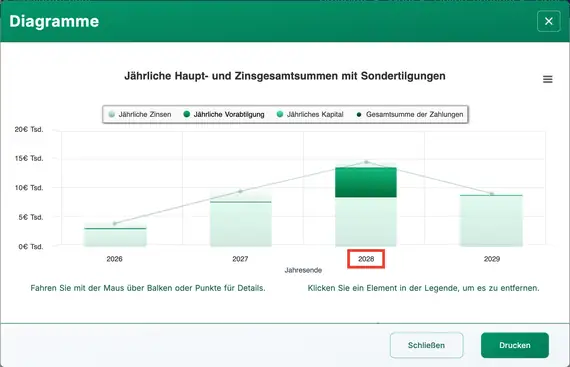The height and width of the screenshot is (367, 570).
Task: Click the line point above the 2027 bar
Action: point(240,191)
